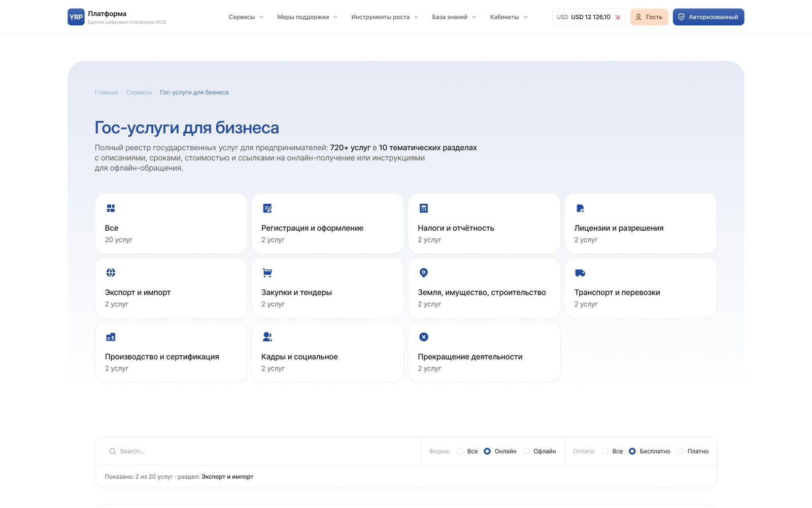Click the factory icon for Производство и сертификация

pyautogui.click(x=111, y=337)
